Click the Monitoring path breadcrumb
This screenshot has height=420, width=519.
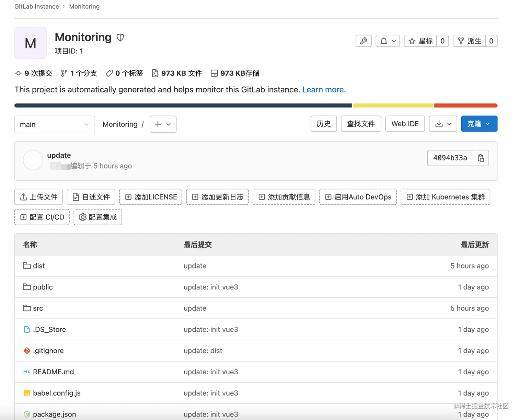[x=120, y=124]
